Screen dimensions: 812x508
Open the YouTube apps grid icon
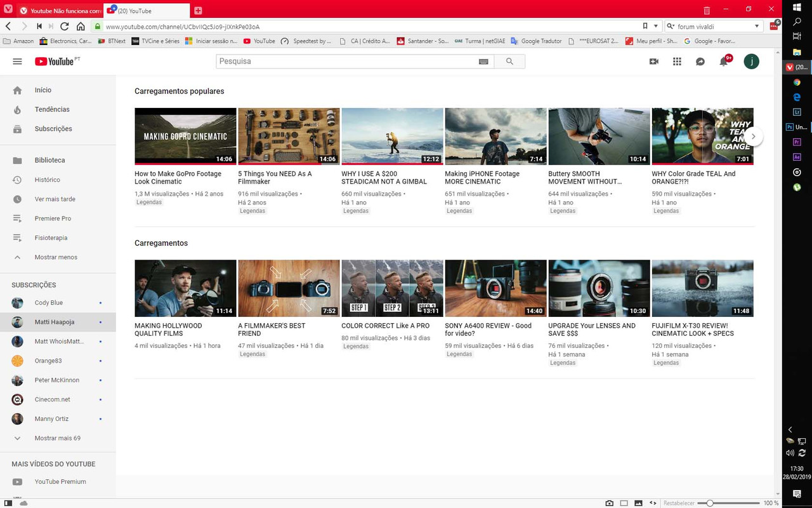677,62
